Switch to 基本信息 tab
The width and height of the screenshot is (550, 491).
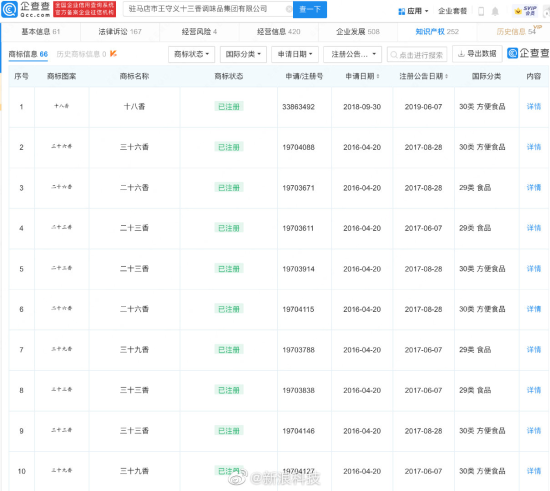tap(41, 32)
